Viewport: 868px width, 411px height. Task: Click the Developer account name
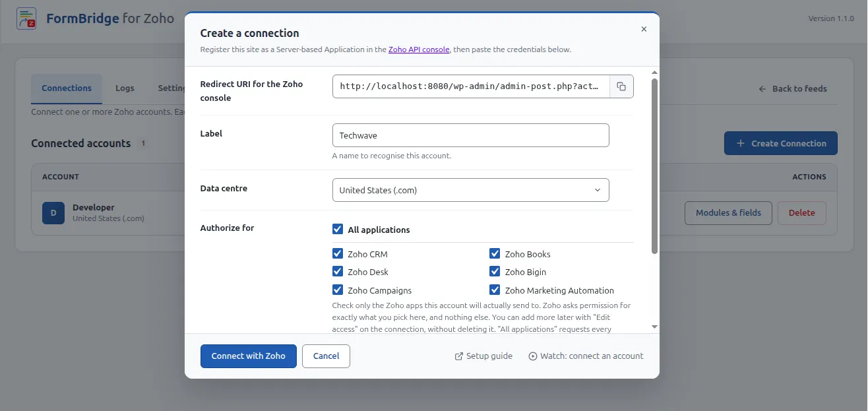[x=94, y=207]
